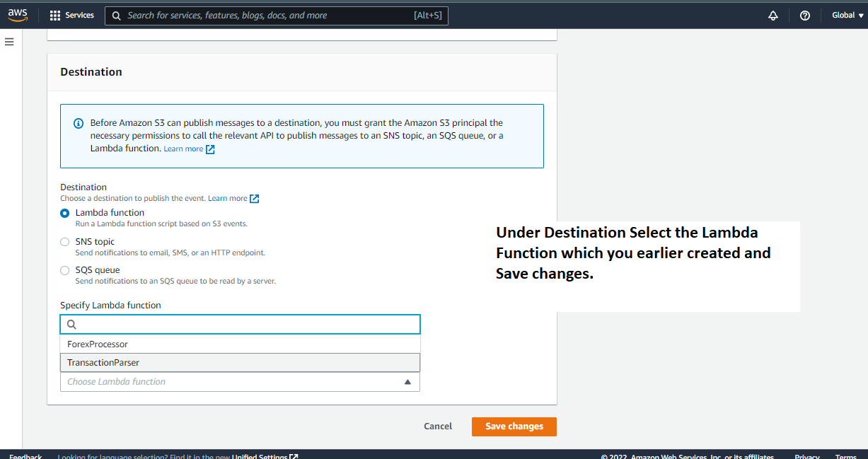Open Learn more link under Destination label
The image size is (868, 459).
click(x=228, y=199)
